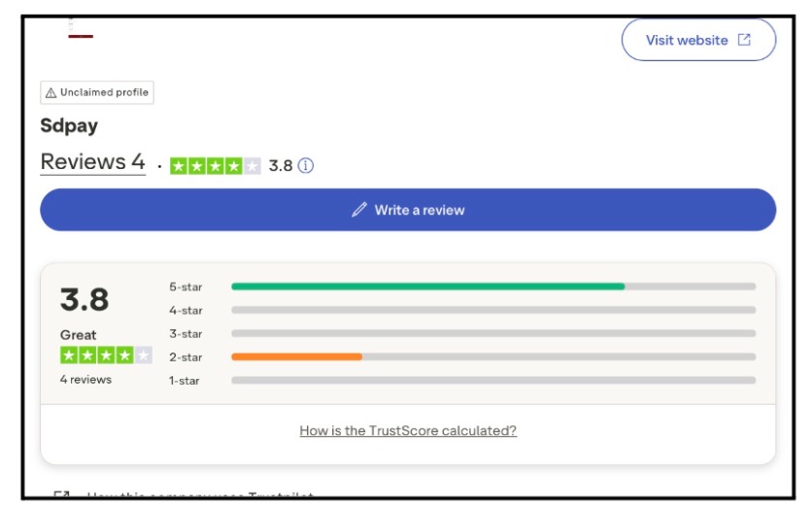812x507 pixels.
Task: Click the info icon next to 3.8 rating
Action: click(x=306, y=165)
